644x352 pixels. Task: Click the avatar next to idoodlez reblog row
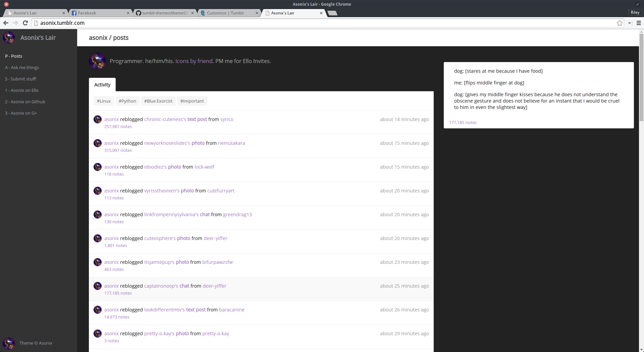[98, 167]
